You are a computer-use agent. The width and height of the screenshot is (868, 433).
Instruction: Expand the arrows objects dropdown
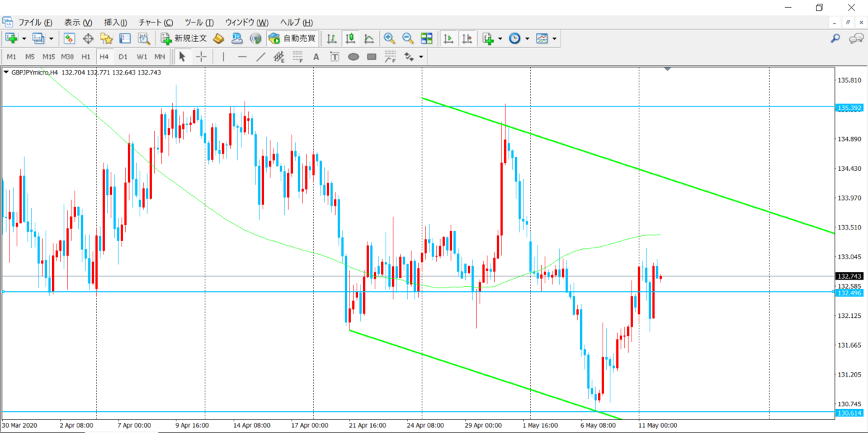pos(421,56)
